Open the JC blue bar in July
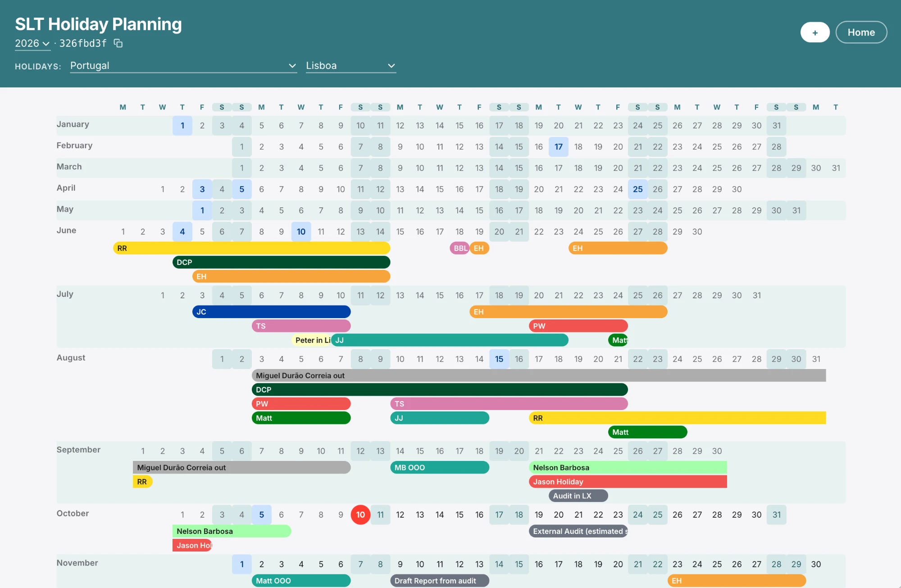The image size is (901, 588). [271, 312]
